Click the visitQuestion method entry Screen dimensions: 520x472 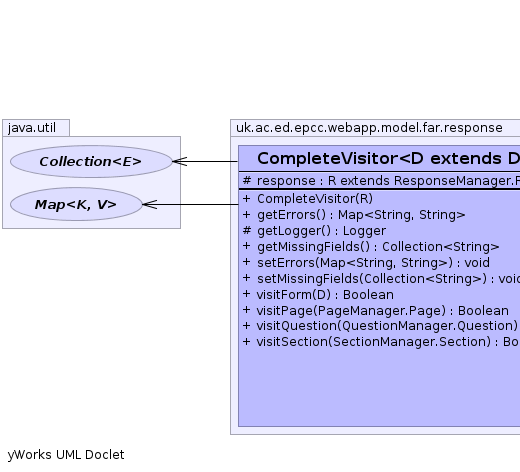click(x=381, y=326)
